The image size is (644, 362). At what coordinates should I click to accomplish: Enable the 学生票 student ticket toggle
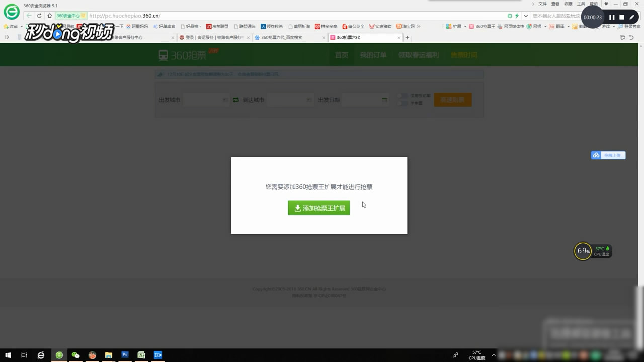point(402,104)
